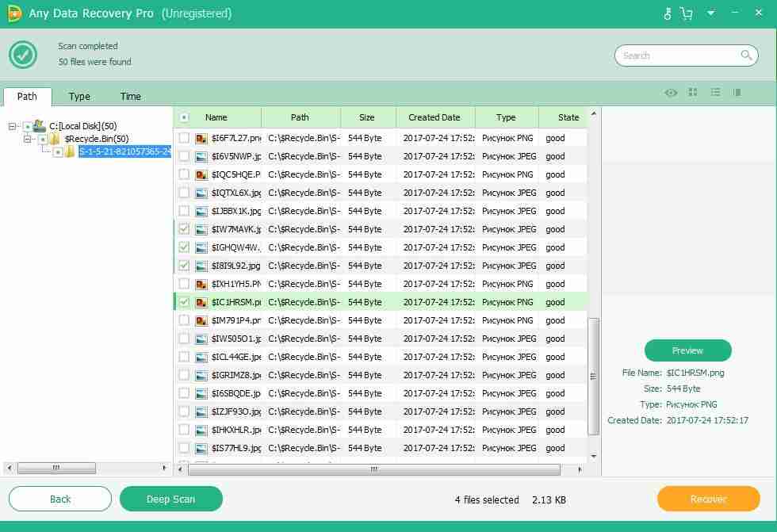Click the key register icon in title bar
Screen dimensions: 777x532
click(667, 13)
